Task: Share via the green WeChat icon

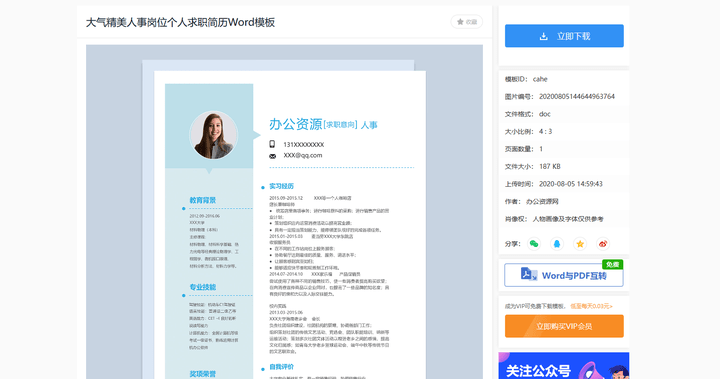Action: (534, 243)
